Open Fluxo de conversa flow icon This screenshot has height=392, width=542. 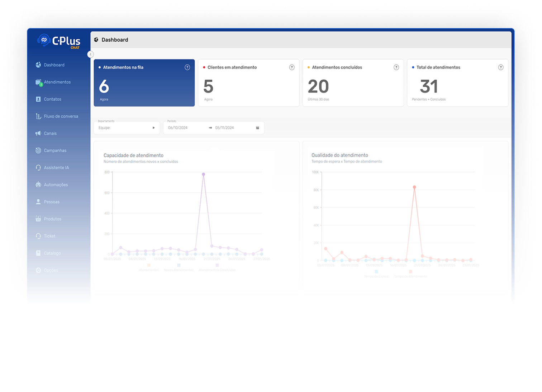[38, 116]
